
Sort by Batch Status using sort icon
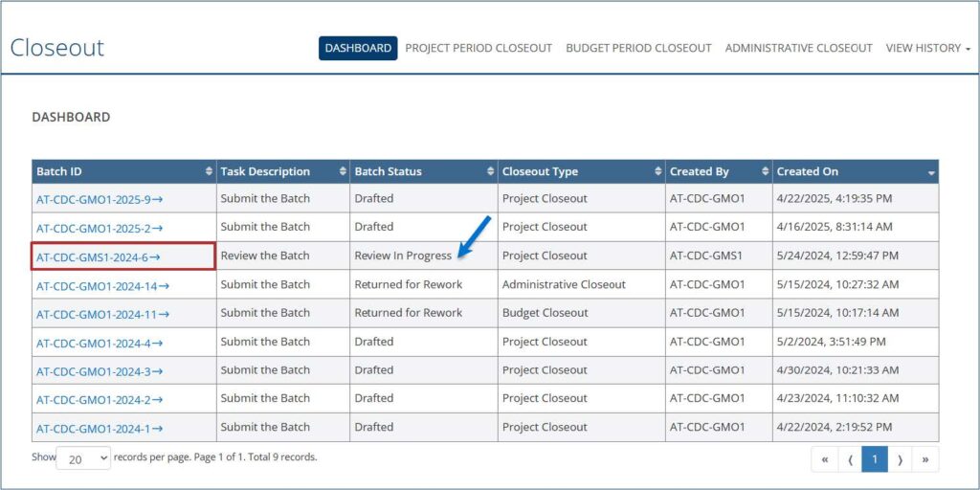490,172
